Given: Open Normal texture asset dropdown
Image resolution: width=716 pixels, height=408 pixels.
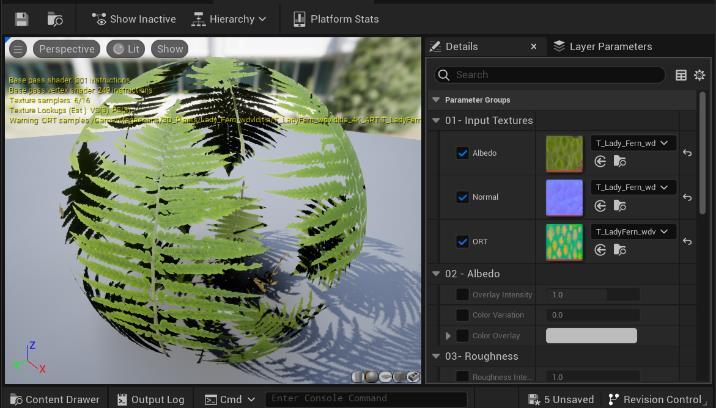Looking at the screenshot, I should click(633, 187).
